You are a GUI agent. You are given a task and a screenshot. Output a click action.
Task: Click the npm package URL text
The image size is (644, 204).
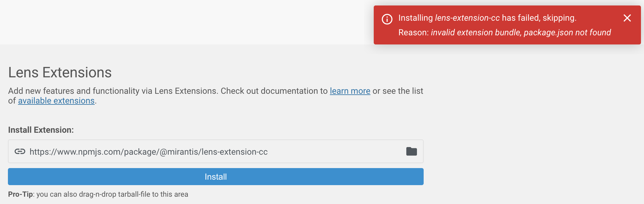149,152
